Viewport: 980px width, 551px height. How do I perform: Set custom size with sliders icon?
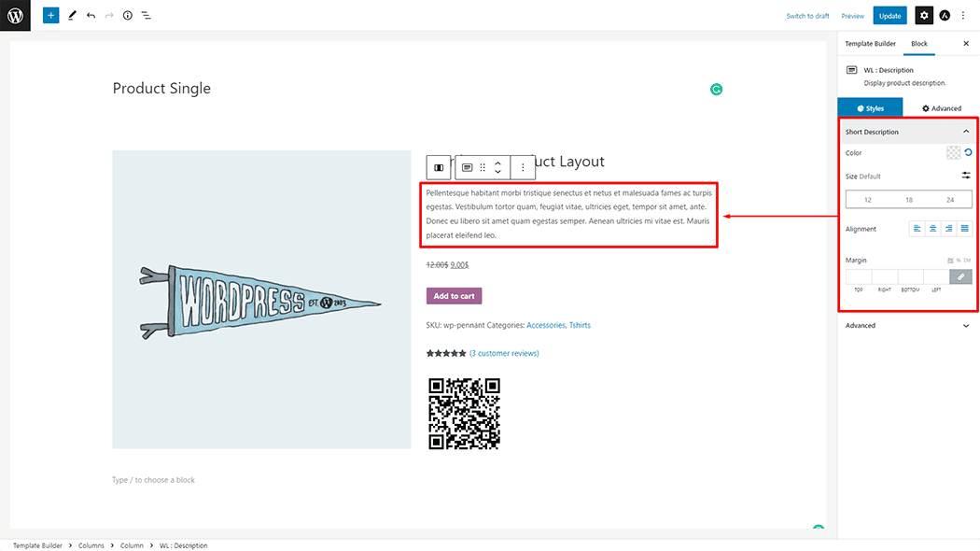[966, 176]
